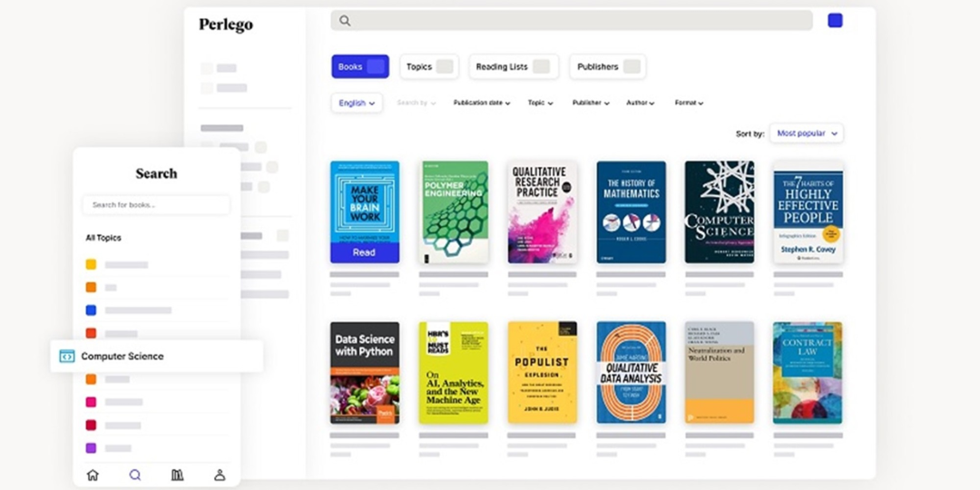The image size is (980, 490).
Task: Open the Data Science with Python cover
Action: pyautogui.click(x=365, y=372)
